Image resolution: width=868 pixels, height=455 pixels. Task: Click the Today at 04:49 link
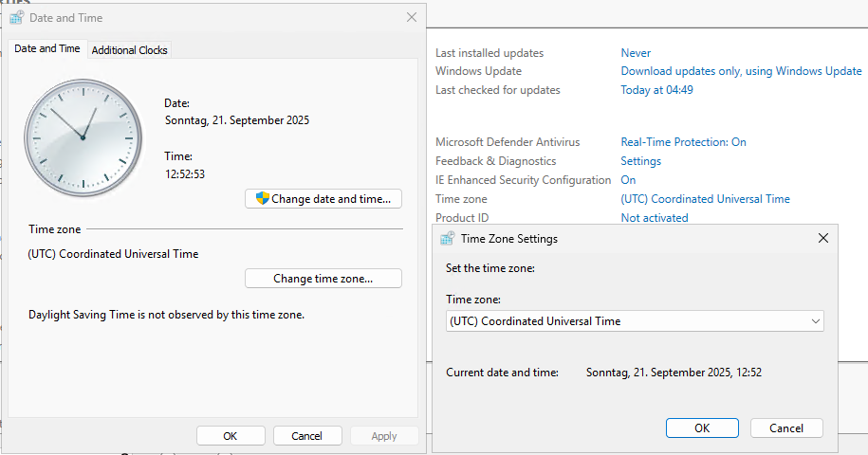pos(656,90)
